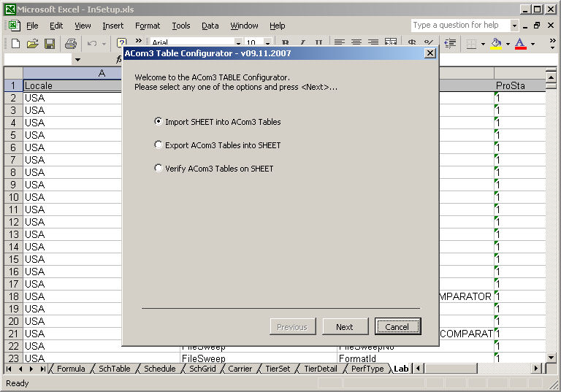Screen dimensions: 561x392
Task: Switch to the TierDetail sheet tab
Action: click(x=320, y=369)
